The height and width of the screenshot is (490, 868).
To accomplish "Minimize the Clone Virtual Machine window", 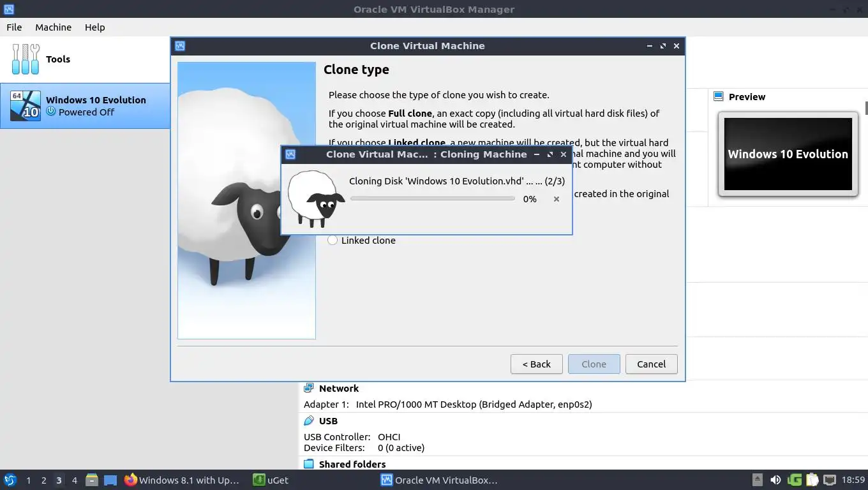I will coord(650,46).
